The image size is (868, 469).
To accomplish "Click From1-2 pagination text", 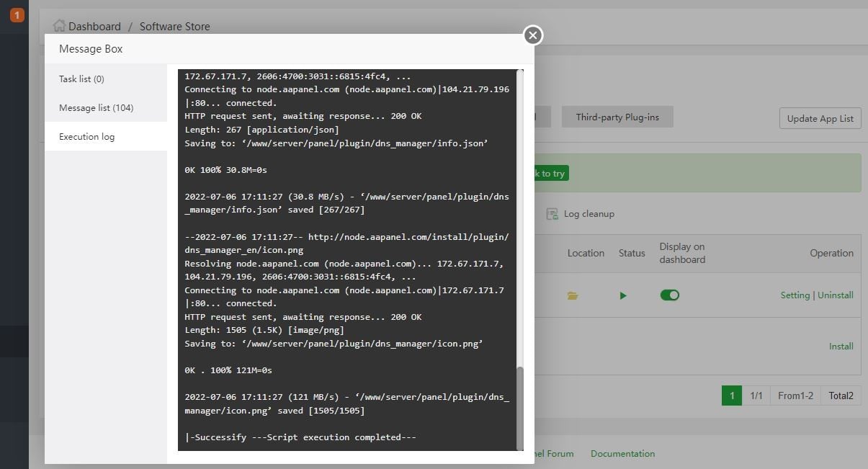I will 795,396.
